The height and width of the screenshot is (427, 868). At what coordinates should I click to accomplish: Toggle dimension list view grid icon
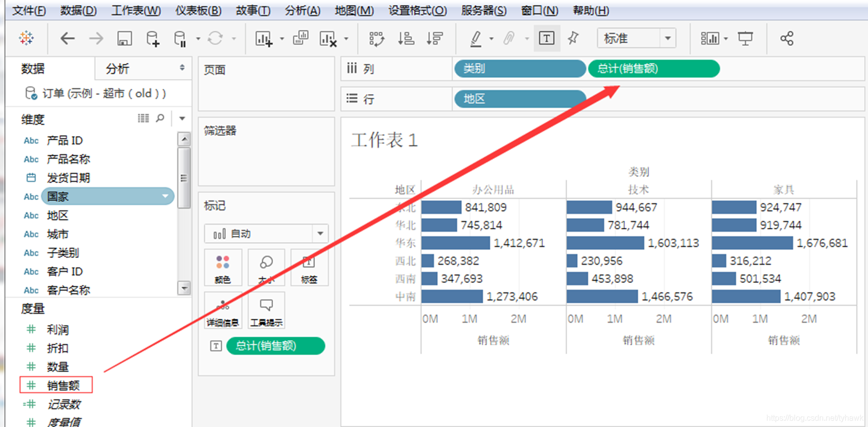144,118
